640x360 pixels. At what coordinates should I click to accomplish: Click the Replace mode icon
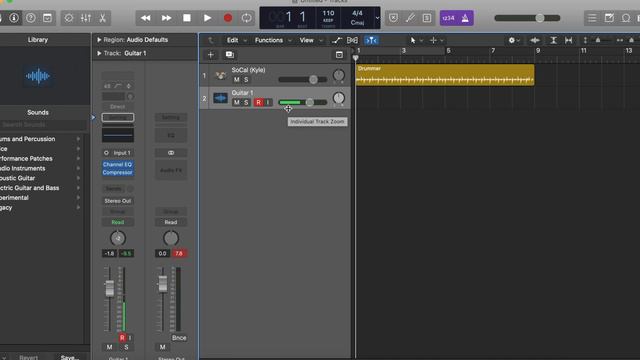[x=393, y=18]
